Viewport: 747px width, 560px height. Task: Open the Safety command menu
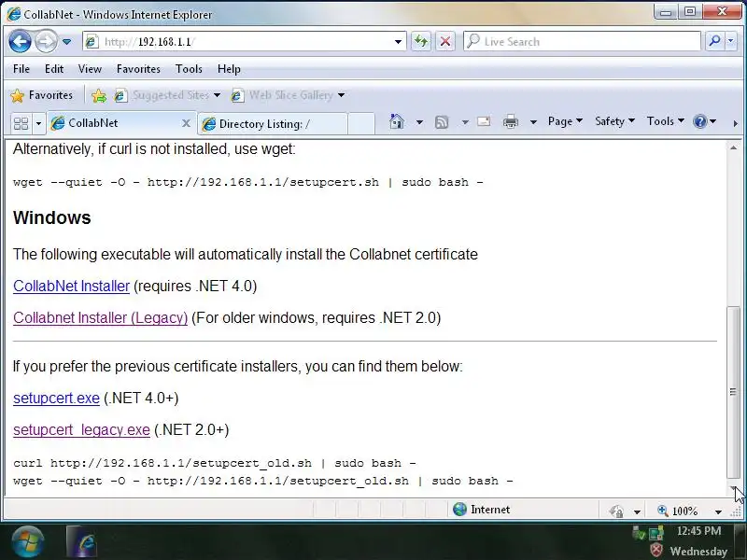coord(614,121)
